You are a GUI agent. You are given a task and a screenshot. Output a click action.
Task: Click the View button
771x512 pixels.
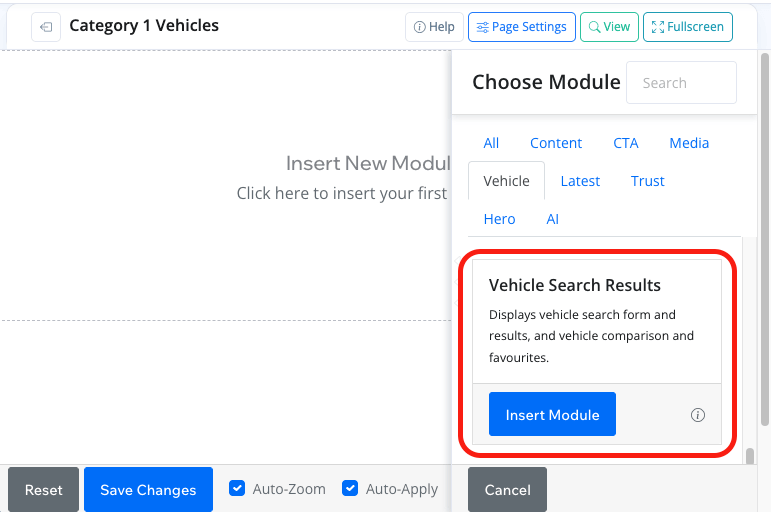point(609,27)
